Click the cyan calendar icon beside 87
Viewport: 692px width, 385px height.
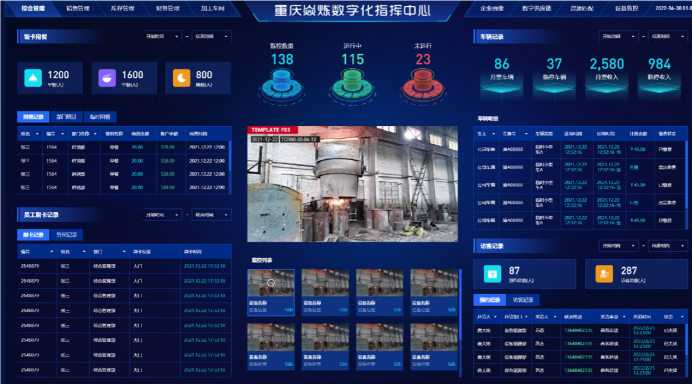point(492,273)
